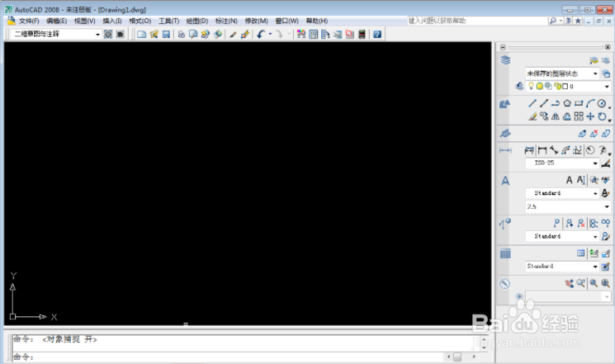
Task: Expand the multileader style Standard dropdown
Action: click(x=595, y=236)
